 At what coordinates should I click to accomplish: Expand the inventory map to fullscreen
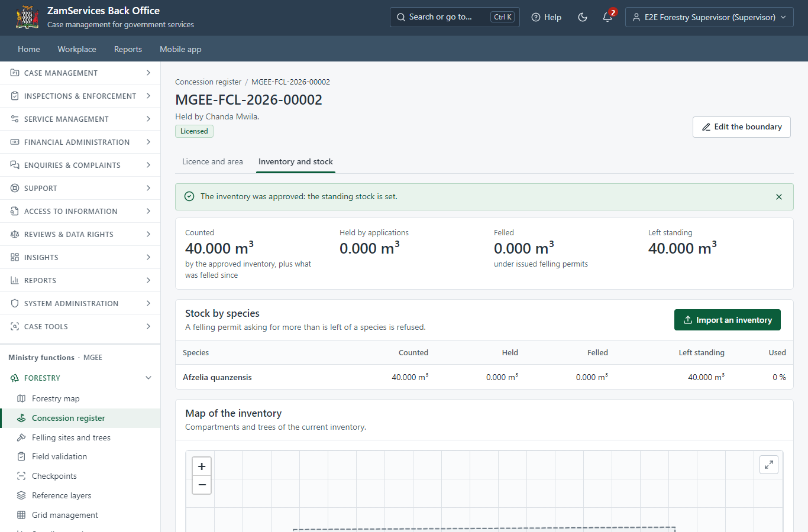(x=769, y=465)
